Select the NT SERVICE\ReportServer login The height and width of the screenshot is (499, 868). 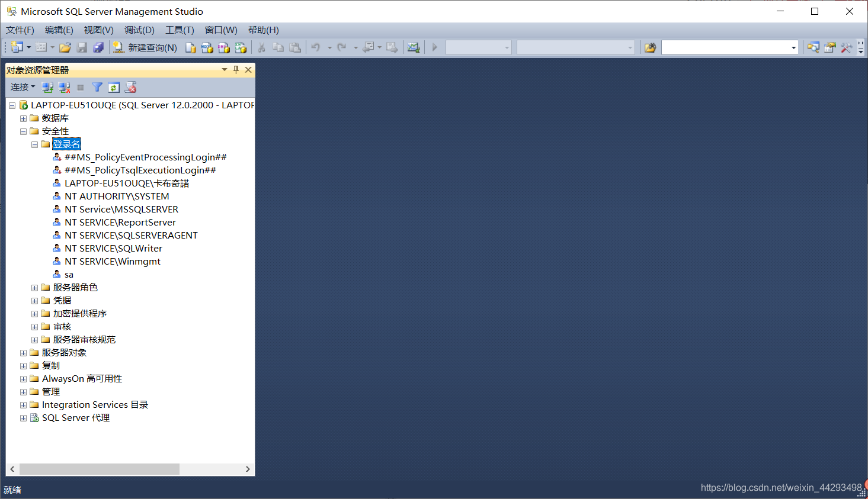[120, 223]
